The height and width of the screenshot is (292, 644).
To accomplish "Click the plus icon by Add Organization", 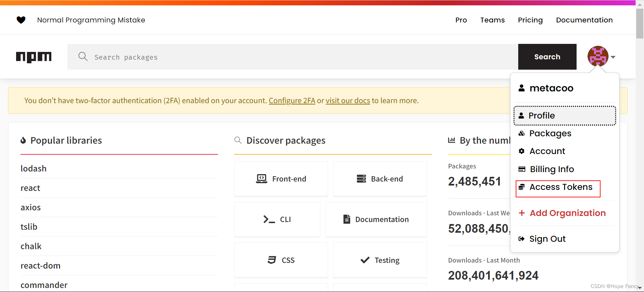I will point(522,213).
